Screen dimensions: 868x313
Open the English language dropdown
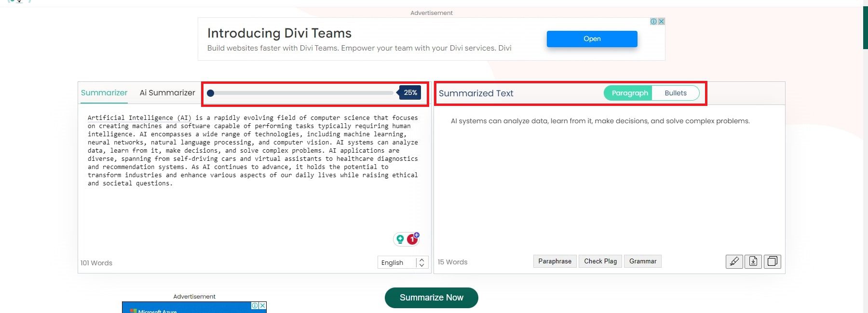(403, 262)
